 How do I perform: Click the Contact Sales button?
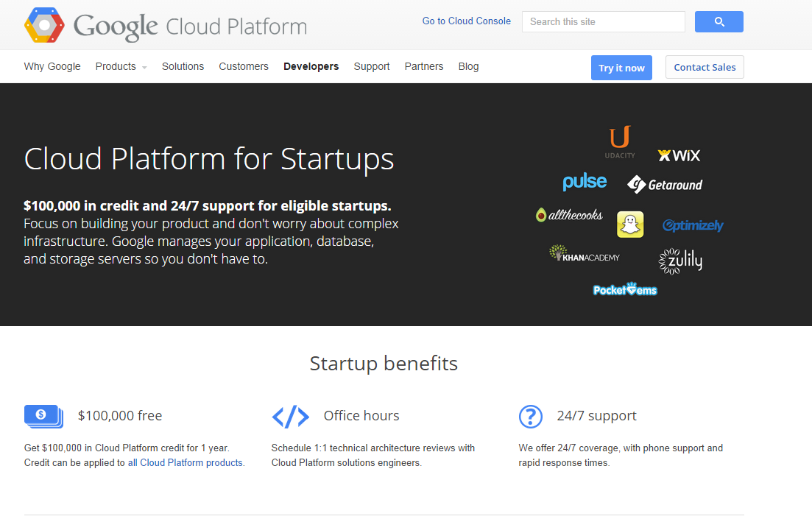[705, 67]
